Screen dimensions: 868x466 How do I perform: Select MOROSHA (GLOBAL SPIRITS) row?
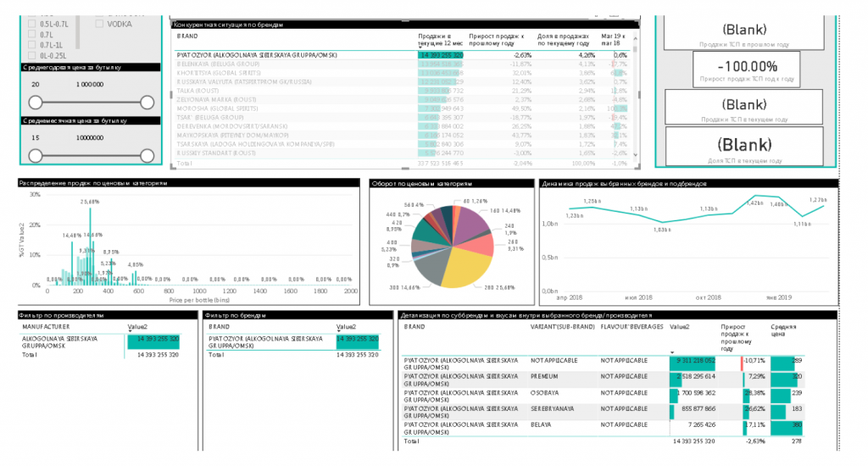click(403, 108)
